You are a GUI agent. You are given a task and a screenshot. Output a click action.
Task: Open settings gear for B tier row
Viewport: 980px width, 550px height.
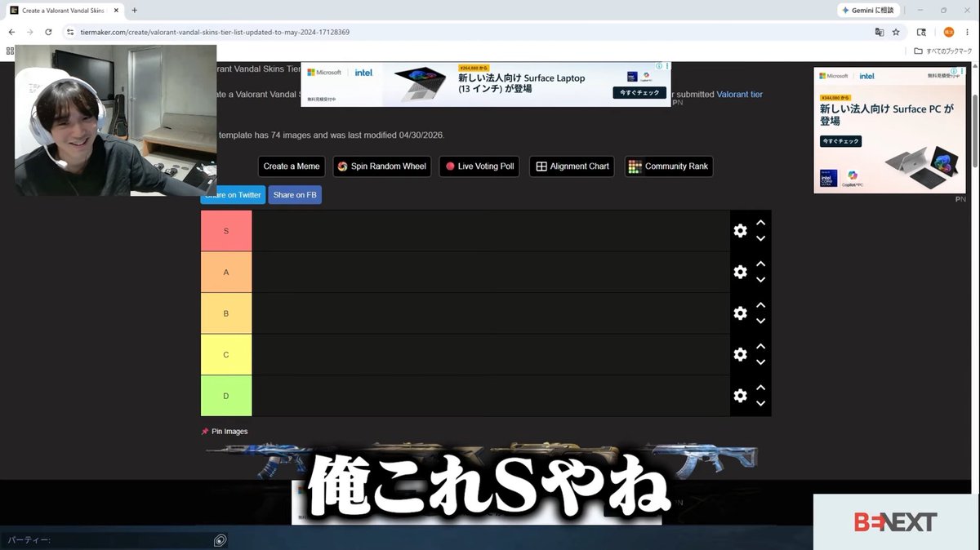click(x=740, y=313)
